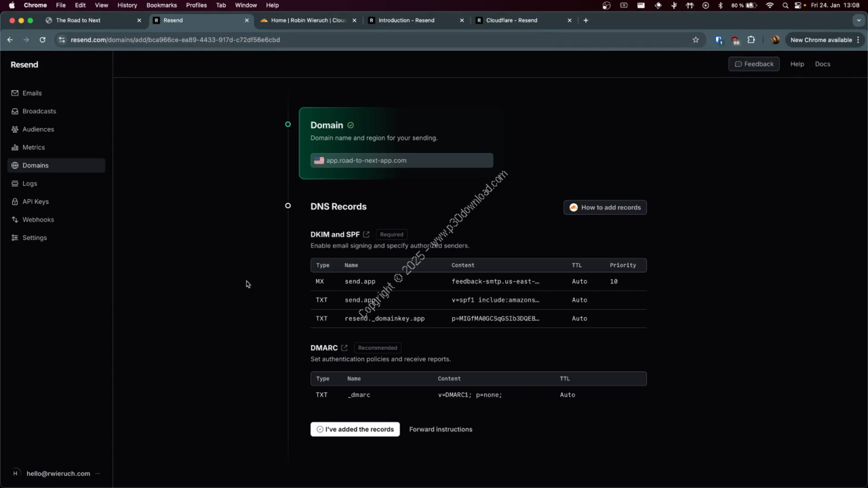Click Forward instructions
The image size is (868, 488).
coord(441,429)
